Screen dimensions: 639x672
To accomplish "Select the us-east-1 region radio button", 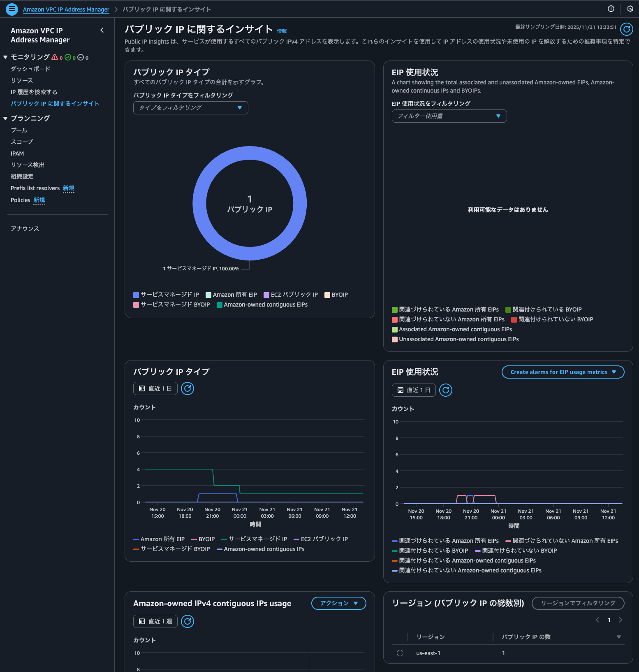I will click(x=400, y=653).
